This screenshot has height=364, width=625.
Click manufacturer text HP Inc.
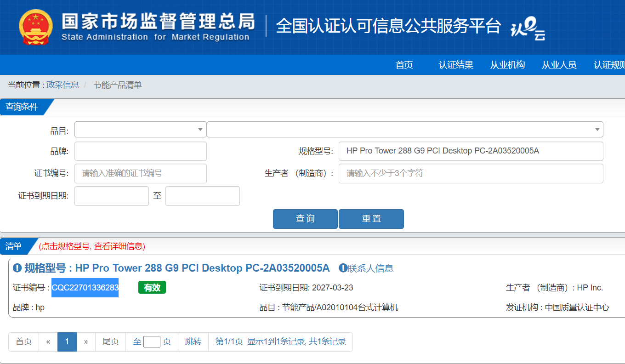(x=590, y=288)
